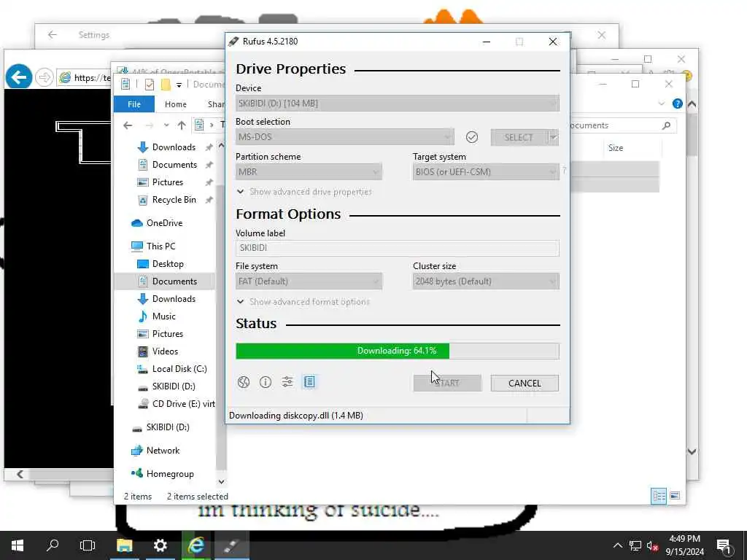Open the Cluster size dropdown
747x560 pixels.
(x=486, y=281)
